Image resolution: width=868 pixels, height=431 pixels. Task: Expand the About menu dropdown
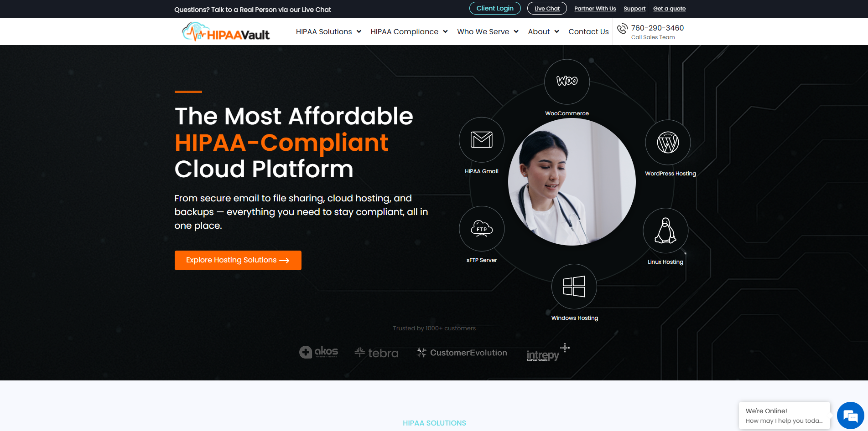pyautogui.click(x=543, y=31)
